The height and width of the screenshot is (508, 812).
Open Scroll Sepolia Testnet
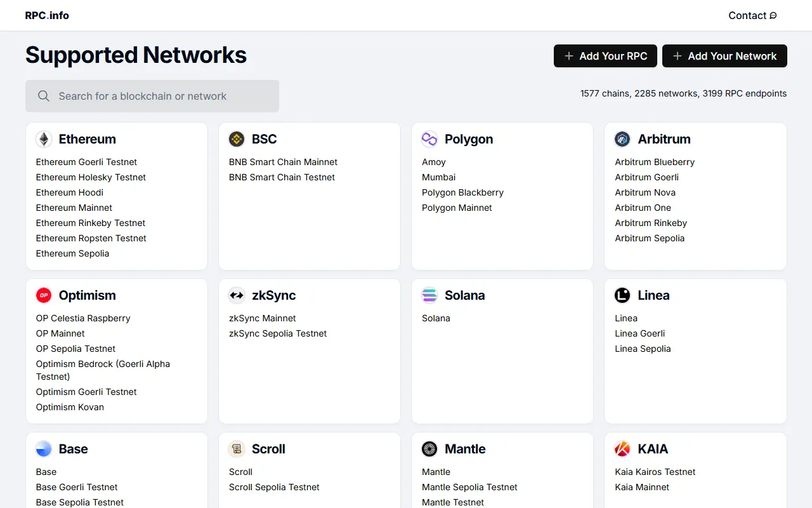(274, 487)
